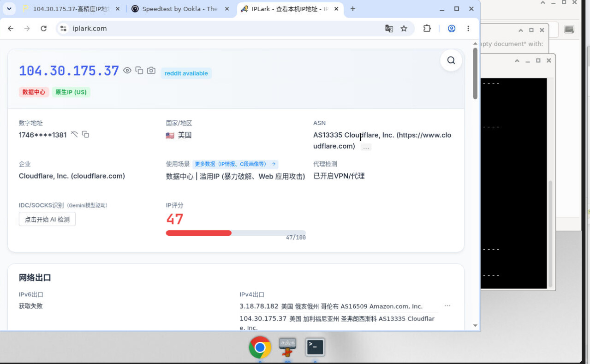
Task: Go back in browser history
Action: pos(11,29)
